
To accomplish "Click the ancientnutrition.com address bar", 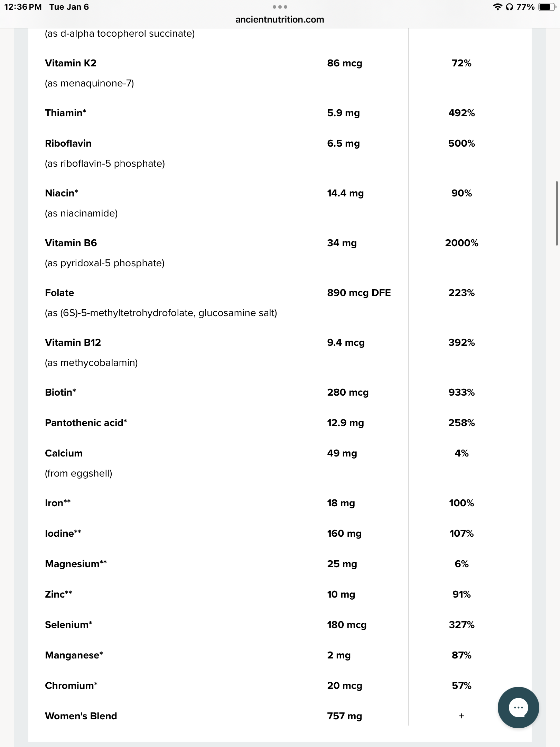I will point(280,20).
